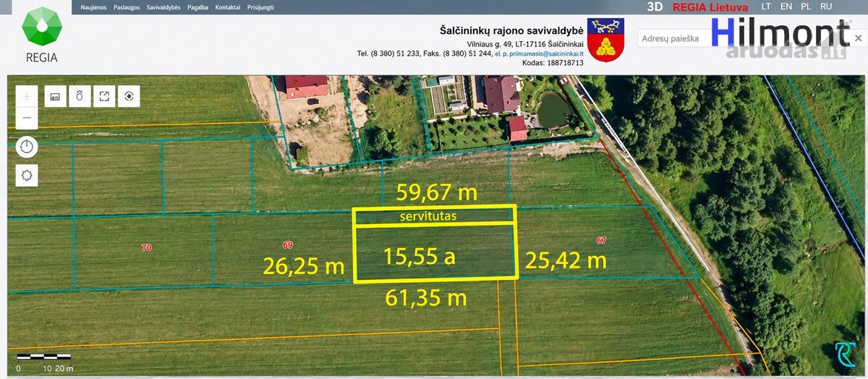Viewport: 868px width, 379px height.
Task: Open the Pagalba menu
Action: (x=198, y=7)
